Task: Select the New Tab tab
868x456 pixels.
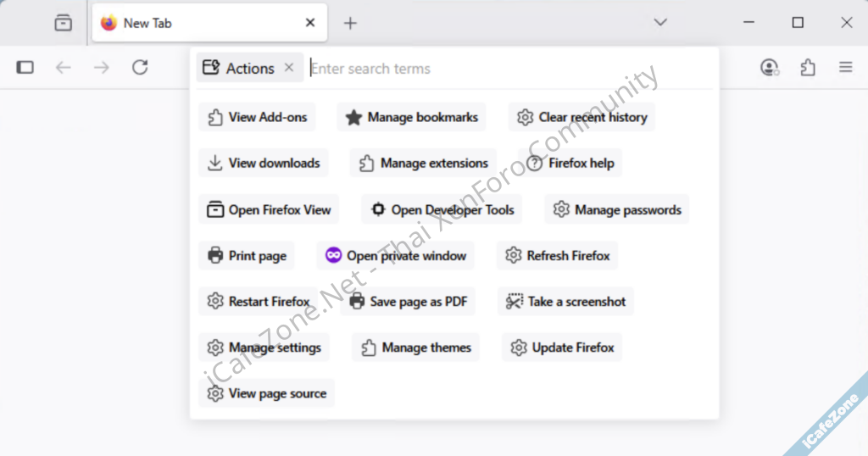Action: (x=210, y=23)
